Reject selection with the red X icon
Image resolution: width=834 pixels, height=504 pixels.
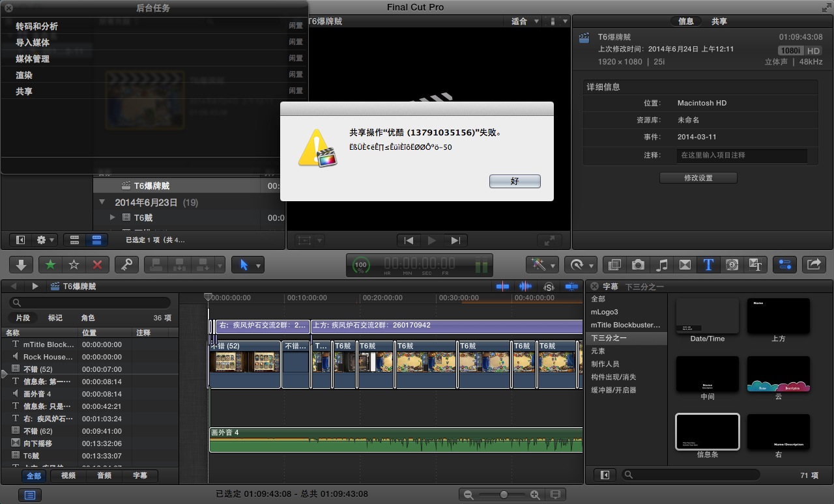[98, 264]
